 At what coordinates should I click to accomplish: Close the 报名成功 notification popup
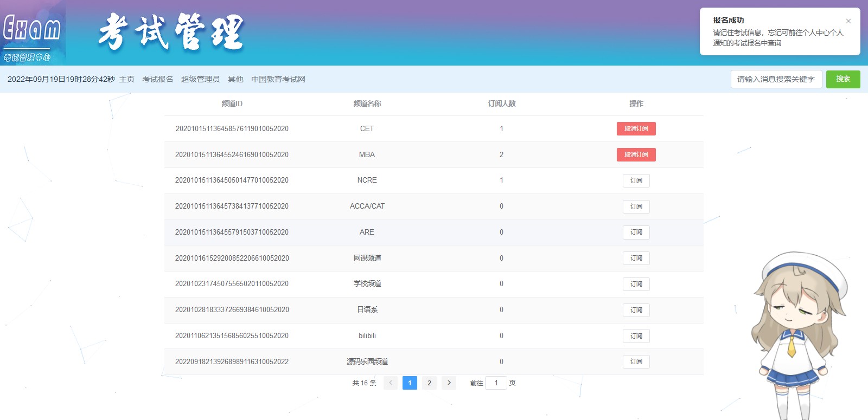tap(848, 21)
